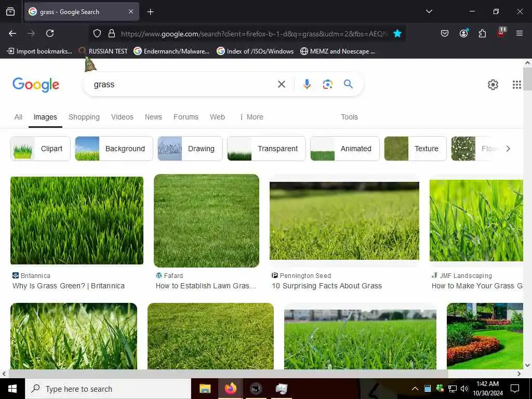Switch to the All tab
The image size is (532, 399).
point(18,117)
